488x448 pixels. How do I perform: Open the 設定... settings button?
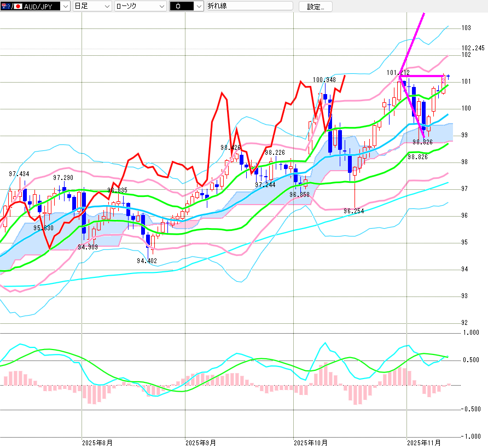click(x=315, y=7)
